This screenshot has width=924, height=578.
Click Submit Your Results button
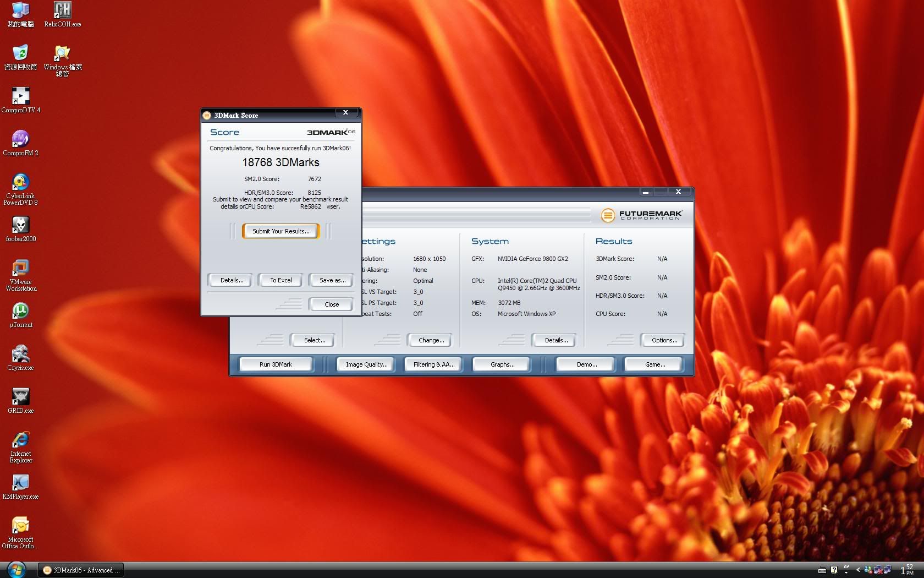280,231
